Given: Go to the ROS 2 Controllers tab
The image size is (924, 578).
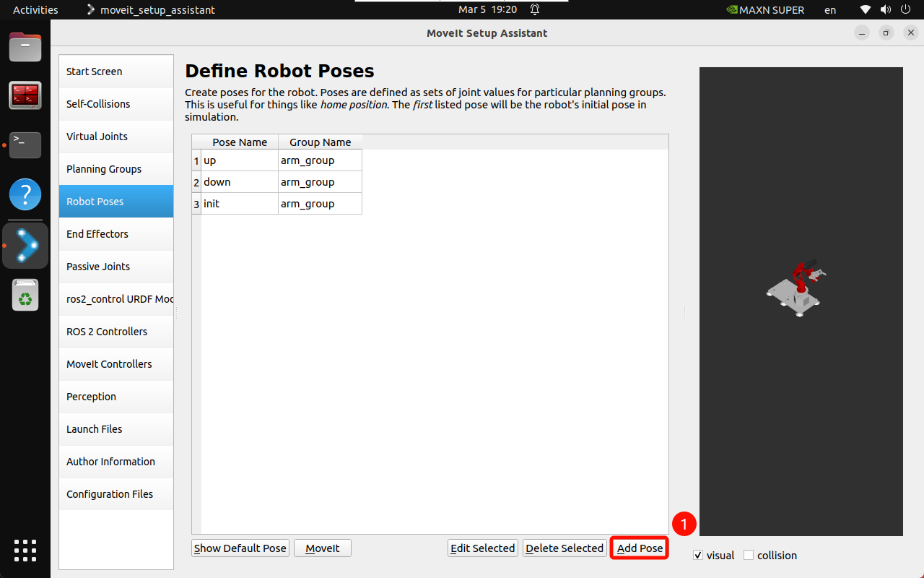Looking at the screenshot, I should point(116,332).
